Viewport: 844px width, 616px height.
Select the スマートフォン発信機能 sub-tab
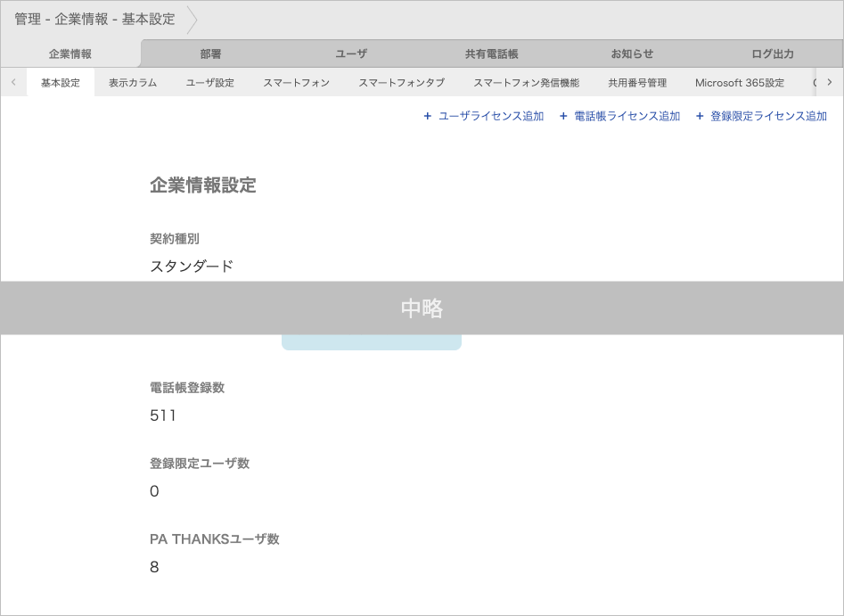tap(527, 83)
